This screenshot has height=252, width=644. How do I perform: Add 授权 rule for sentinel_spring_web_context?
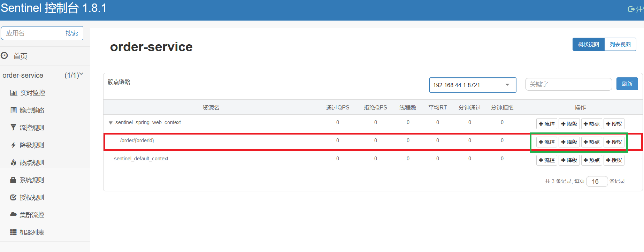point(614,124)
